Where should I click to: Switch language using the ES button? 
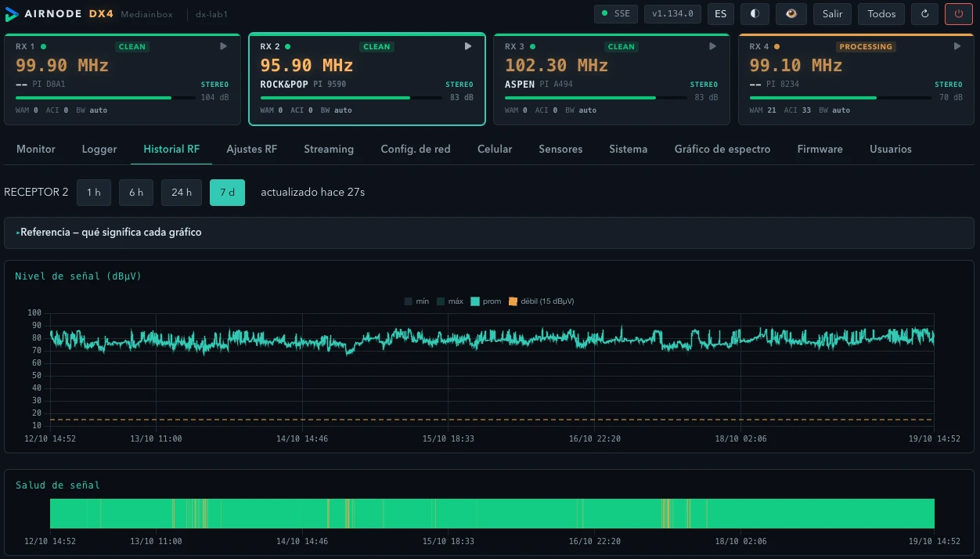(x=721, y=14)
